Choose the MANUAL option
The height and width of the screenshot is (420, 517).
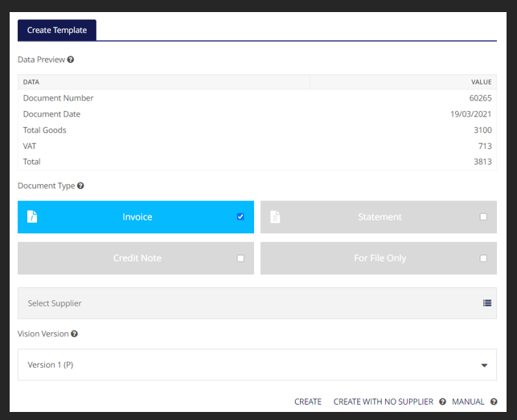(468, 401)
